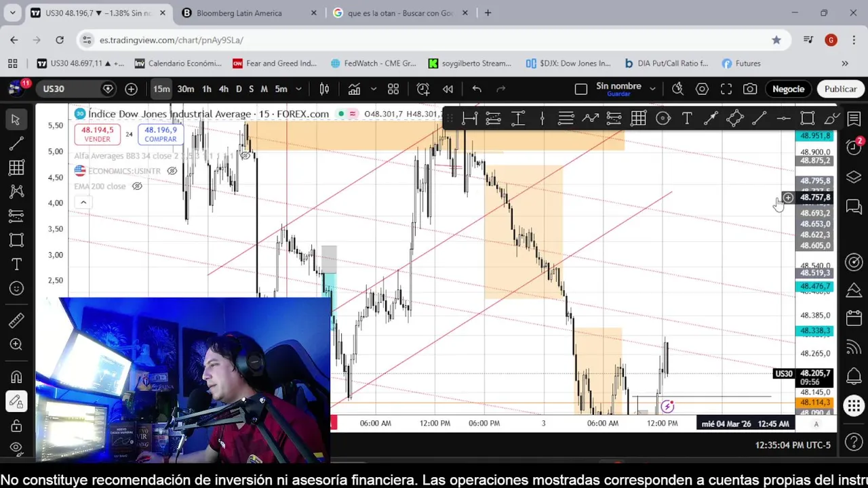Click the 12:35:04 PM UTC-5 timezone

[793, 445]
